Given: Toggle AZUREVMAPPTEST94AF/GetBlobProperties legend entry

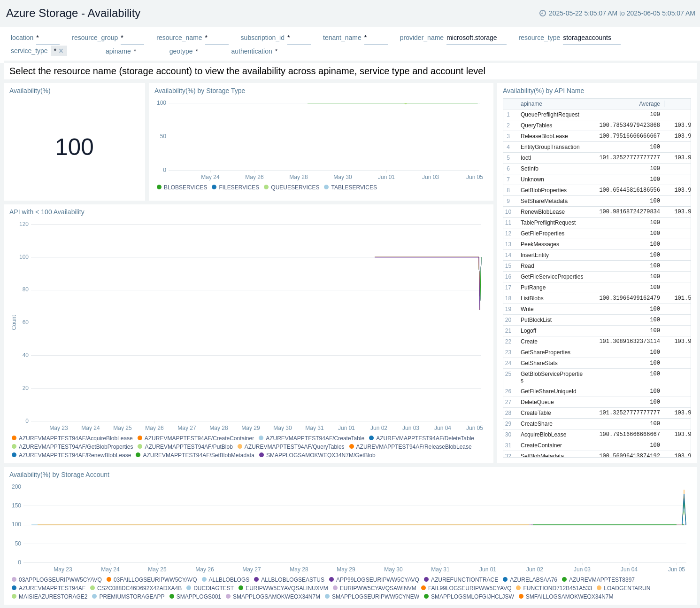Looking at the screenshot, I should (72, 447).
